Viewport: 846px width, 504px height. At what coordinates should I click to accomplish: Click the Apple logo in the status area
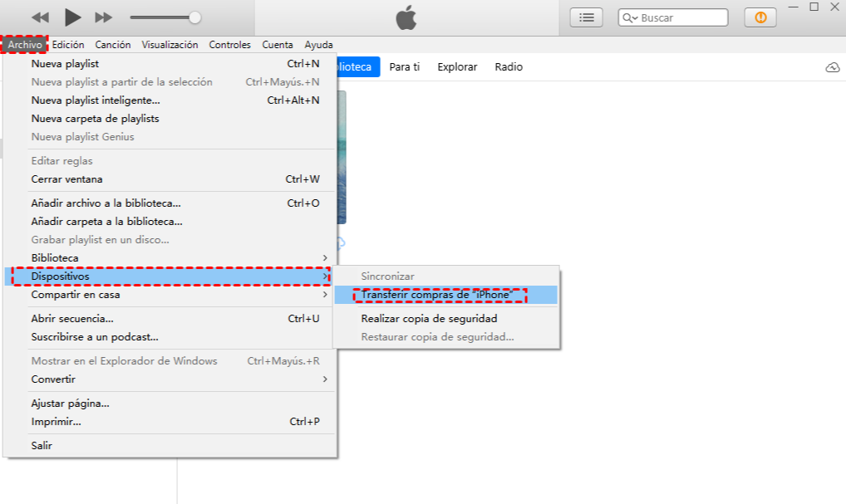point(406,17)
